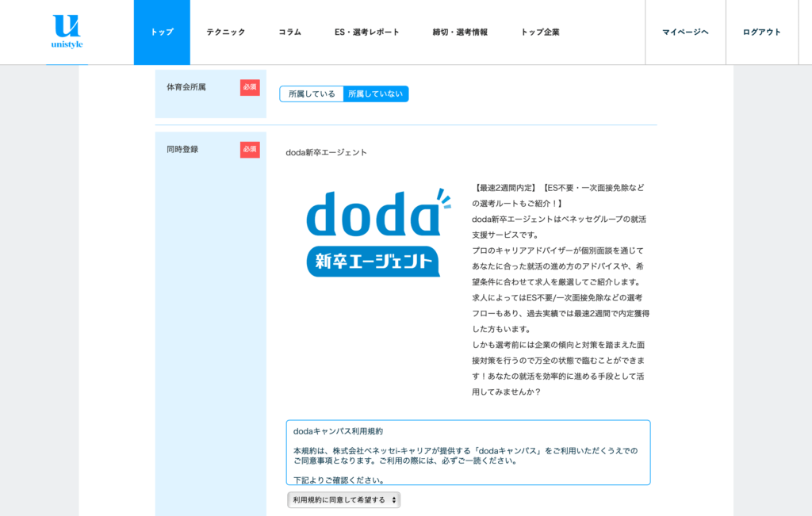
Task: Click the 体育会所属 field label
Action: (186, 87)
